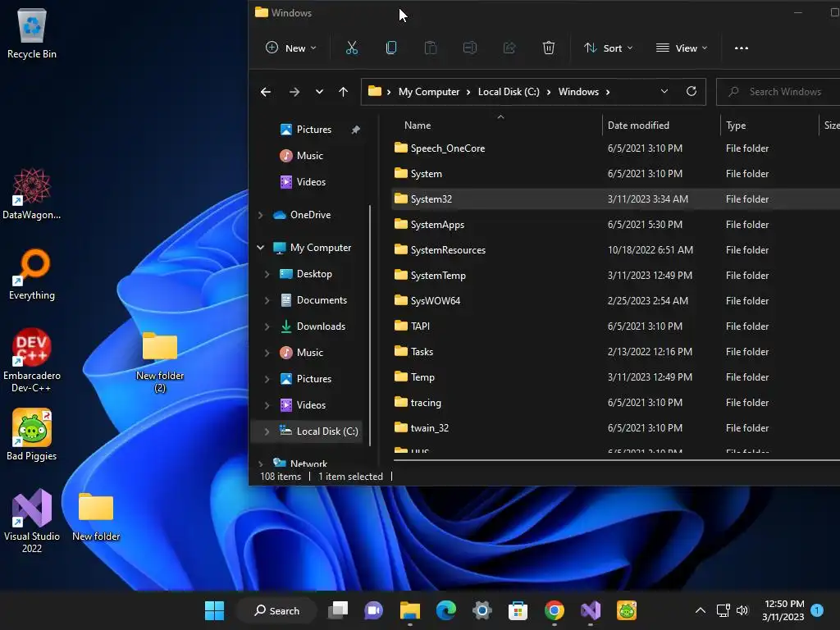Open Windows Start menu on taskbar
840x630 pixels.
214,610
